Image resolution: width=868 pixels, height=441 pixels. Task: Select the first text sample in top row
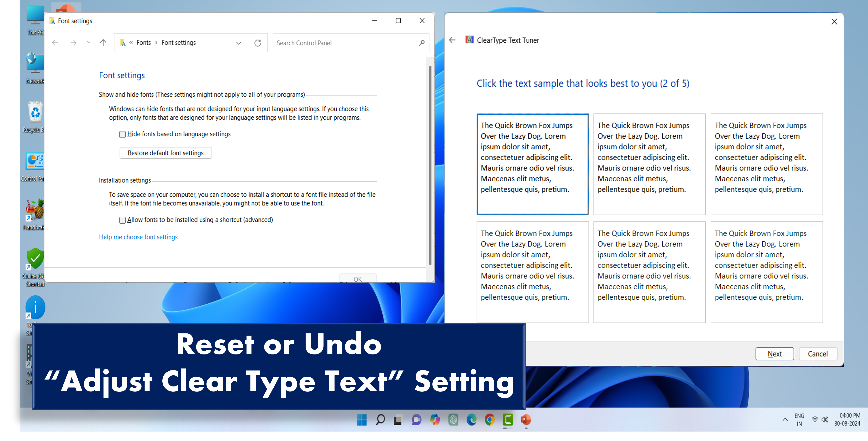tap(533, 164)
